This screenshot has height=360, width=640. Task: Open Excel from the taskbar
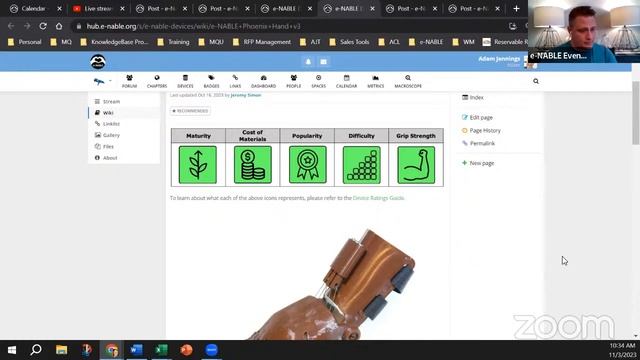161,350
